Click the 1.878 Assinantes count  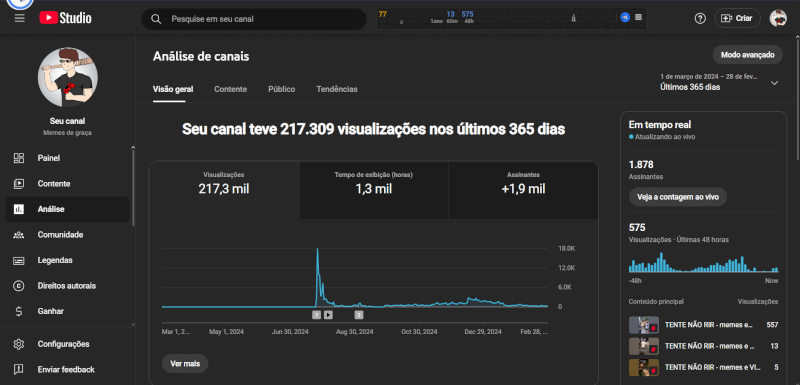point(641,165)
